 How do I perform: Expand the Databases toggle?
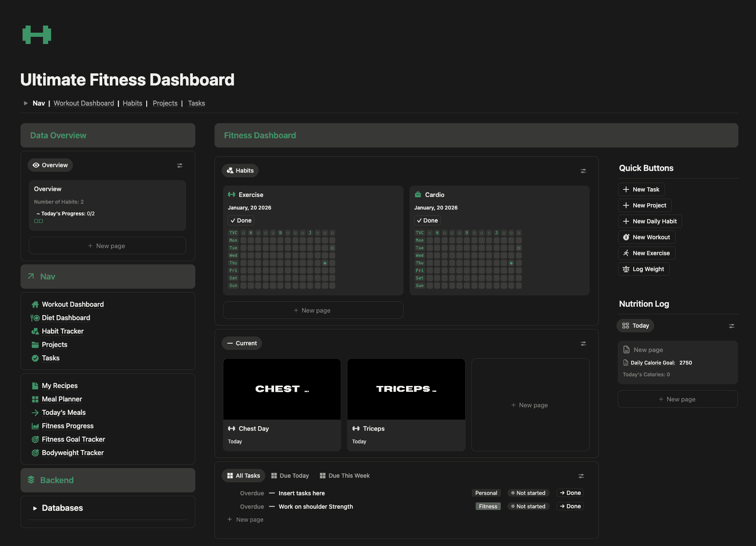[35, 508]
